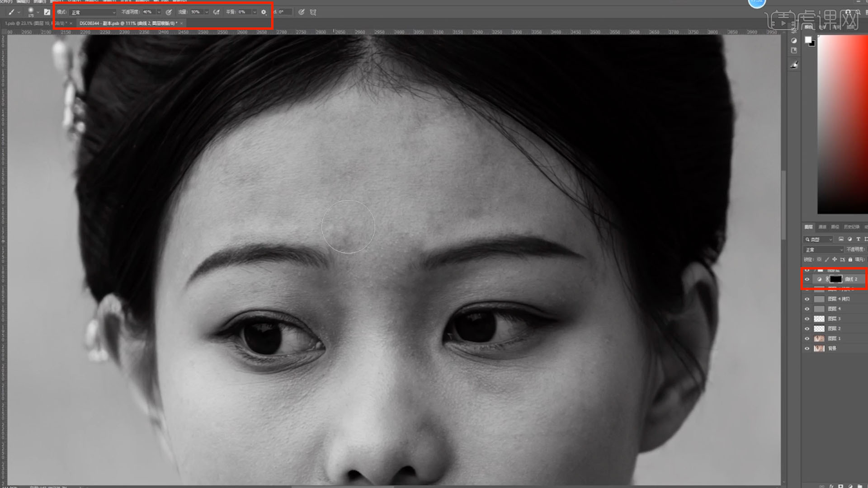Click the 曲线 2 black layer mask thumbnail
868x488 pixels.
(x=835, y=279)
